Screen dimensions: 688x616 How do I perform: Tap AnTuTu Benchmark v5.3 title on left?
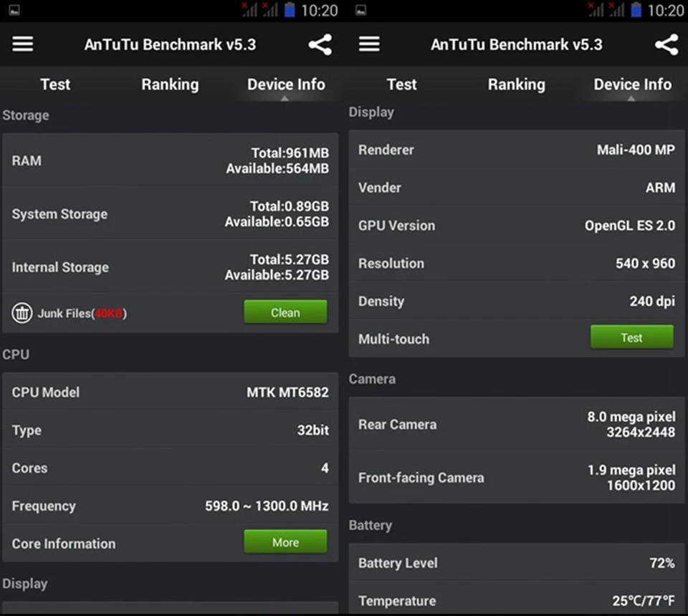[x=171, y=44]
